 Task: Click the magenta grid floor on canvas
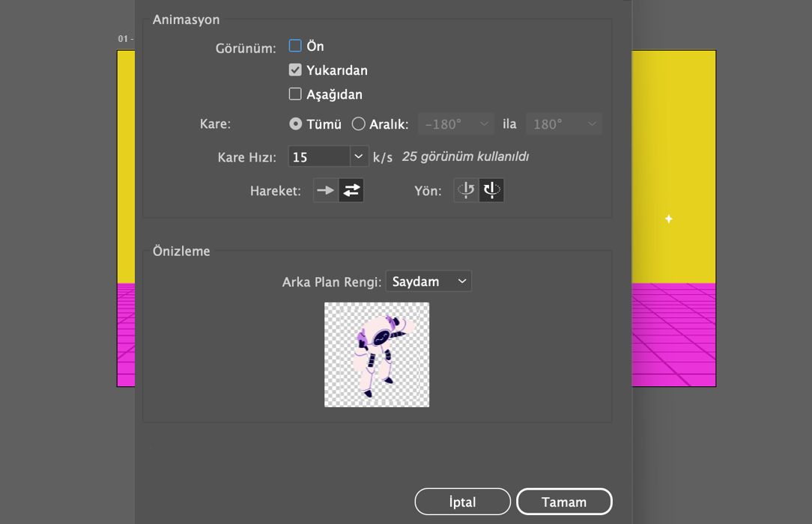pyautogui.click(x=674, y=337)
